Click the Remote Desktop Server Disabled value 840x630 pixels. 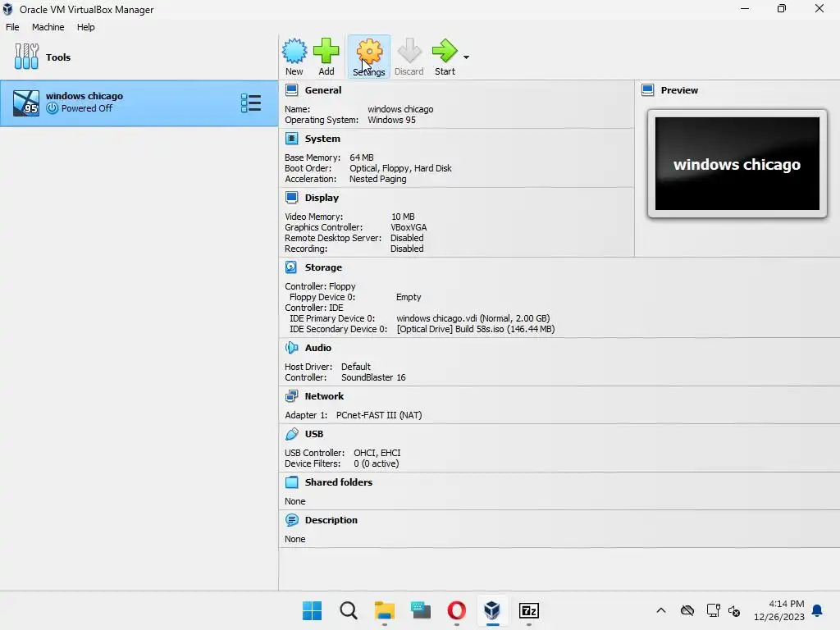(x=407, y=238)
